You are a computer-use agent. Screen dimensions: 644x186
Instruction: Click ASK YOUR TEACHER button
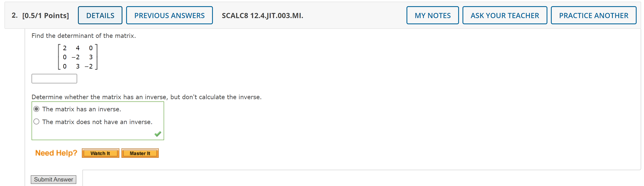(505, 15)
